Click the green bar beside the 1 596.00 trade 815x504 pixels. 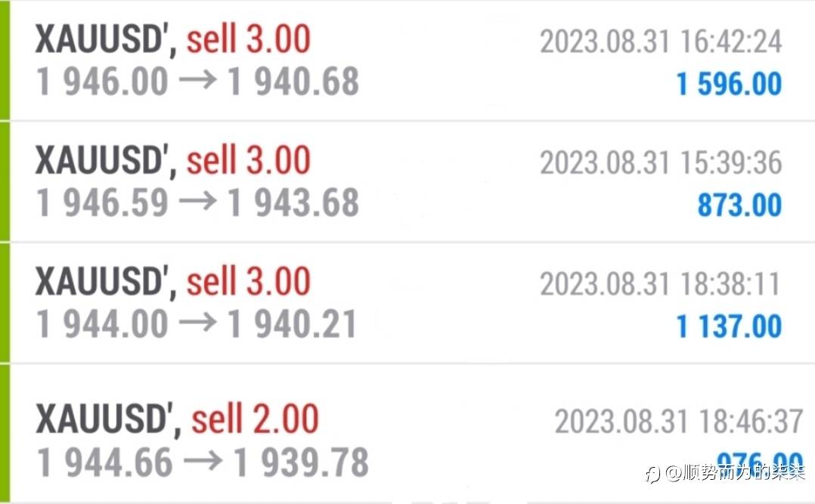(5, 60)
